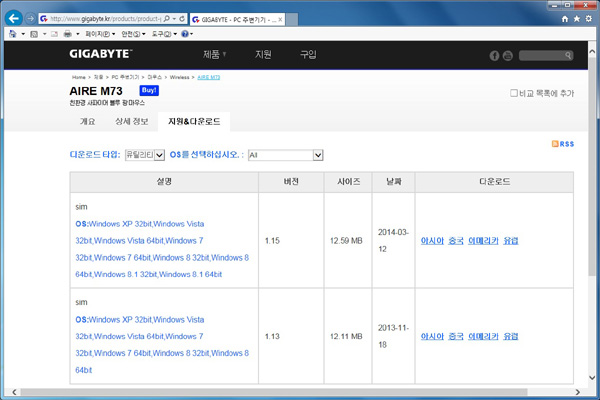Click vertical scrollbar up arrow
Screen dimensions: 600x400
tap(592, 51)
